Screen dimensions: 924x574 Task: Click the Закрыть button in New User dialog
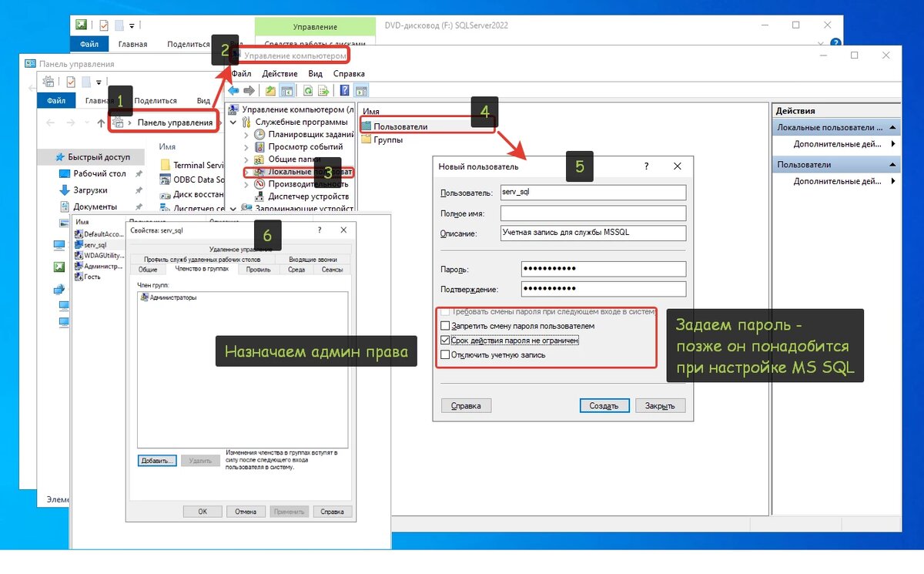[x=660, y=406]
